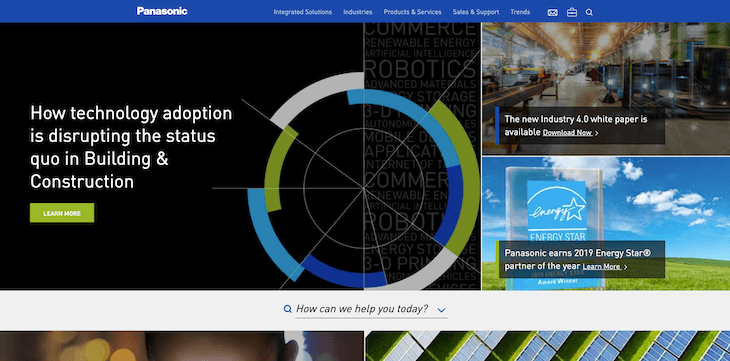Click magnifier icon beside help search field
This screenshot has height=361, width=730.
click(x=288, y=309)
